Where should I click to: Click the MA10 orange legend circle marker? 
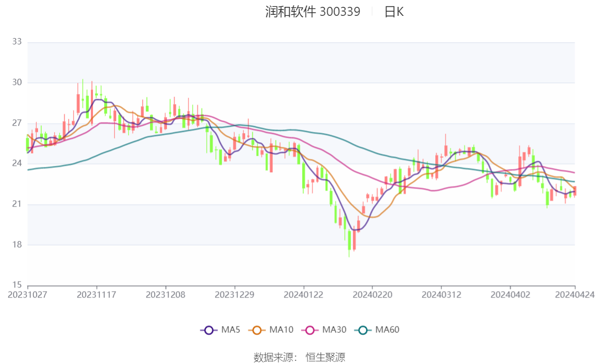pos(257,330)
